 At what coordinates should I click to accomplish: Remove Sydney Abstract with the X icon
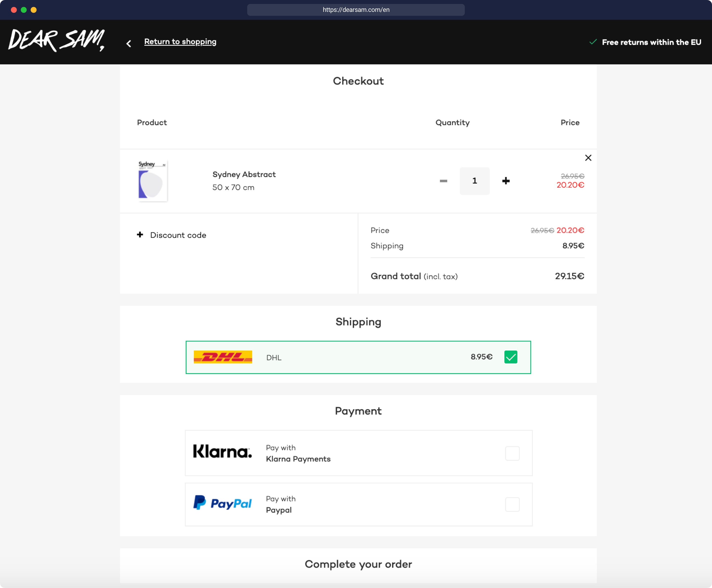[x=588, y=158]
